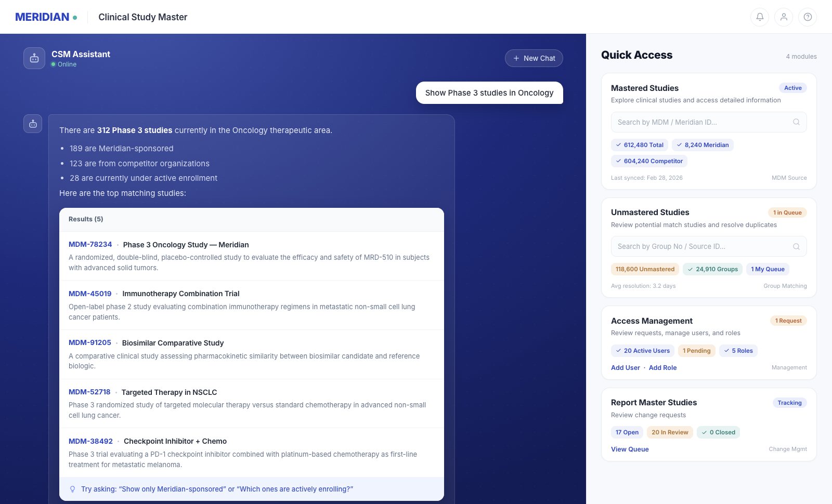Image resolution: width=832 pixels, height=504 pixels.
Task: Click the 1 in Queue badge
Action: pos(787,213)
